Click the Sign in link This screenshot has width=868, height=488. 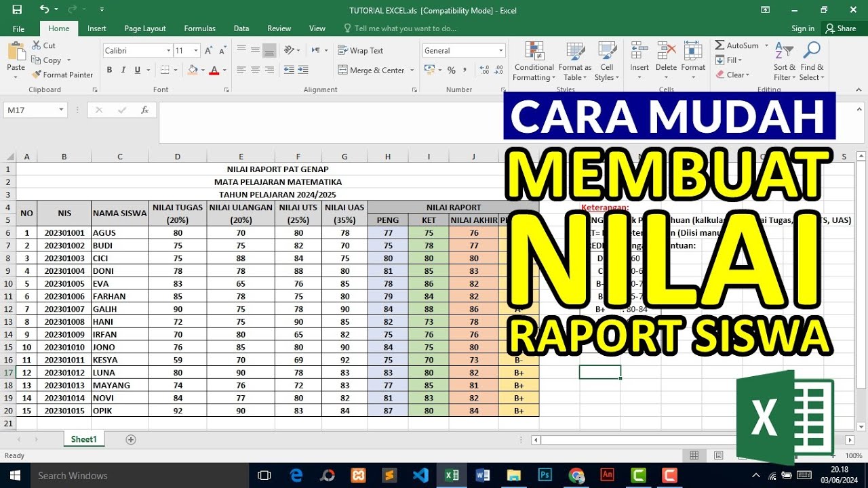pyautogui.click(x=803, y=28)
